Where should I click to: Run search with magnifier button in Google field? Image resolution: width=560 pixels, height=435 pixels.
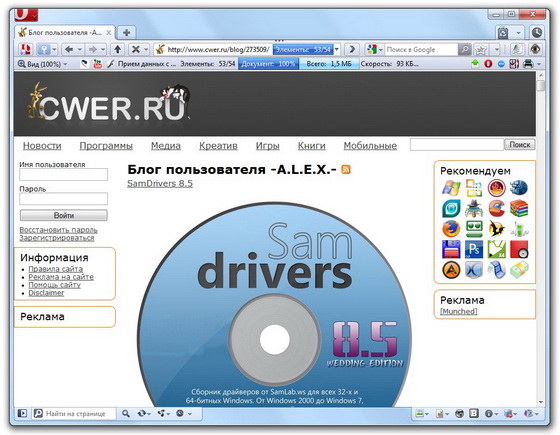pyautogui.click(x=464, y=49)
